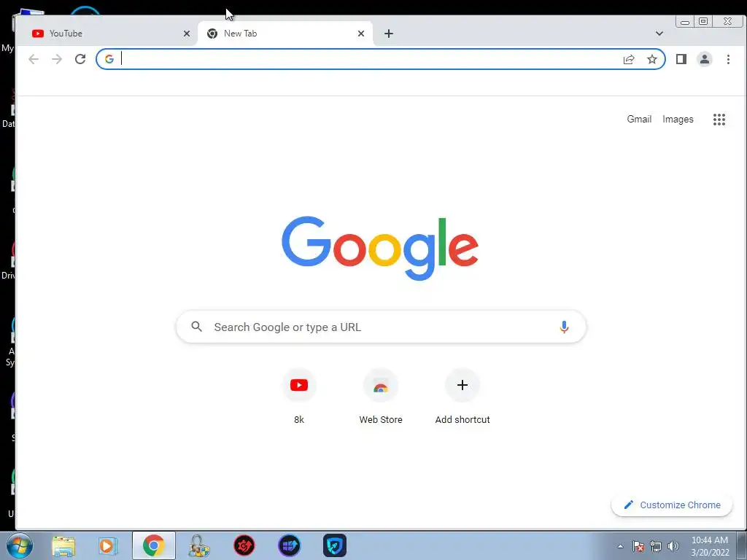Screen dimensions: 747x560
Task: Share this page icon in address bar
Action: [629, 59]
